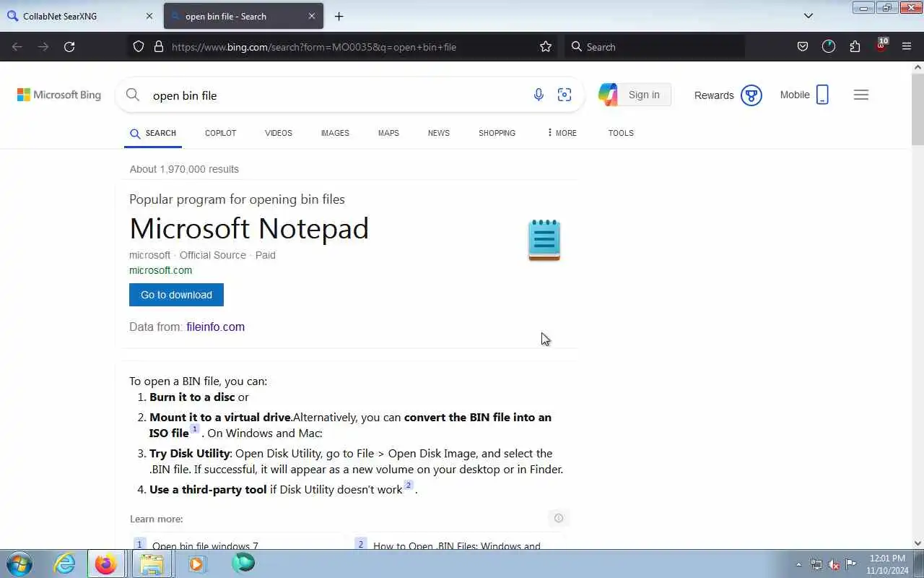The image size is (924, 578).
Task: Click the Sign in button
Action: [643, 95]
